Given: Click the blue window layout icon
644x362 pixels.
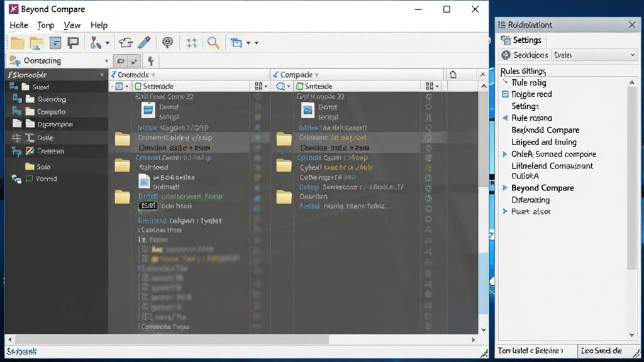Looking at the screenshot, I should (236, 42).
